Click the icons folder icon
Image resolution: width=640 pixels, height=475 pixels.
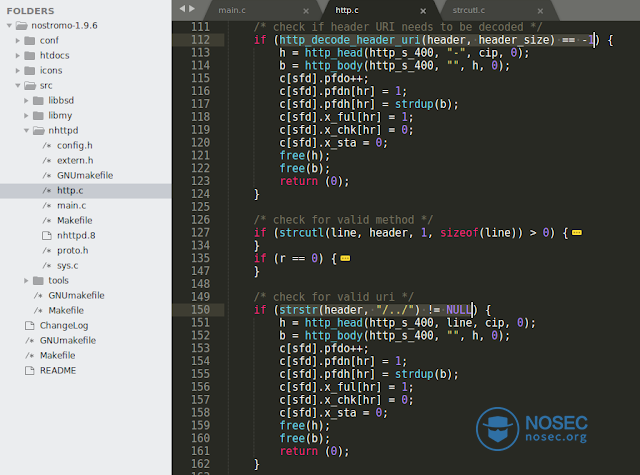[29, 71]
